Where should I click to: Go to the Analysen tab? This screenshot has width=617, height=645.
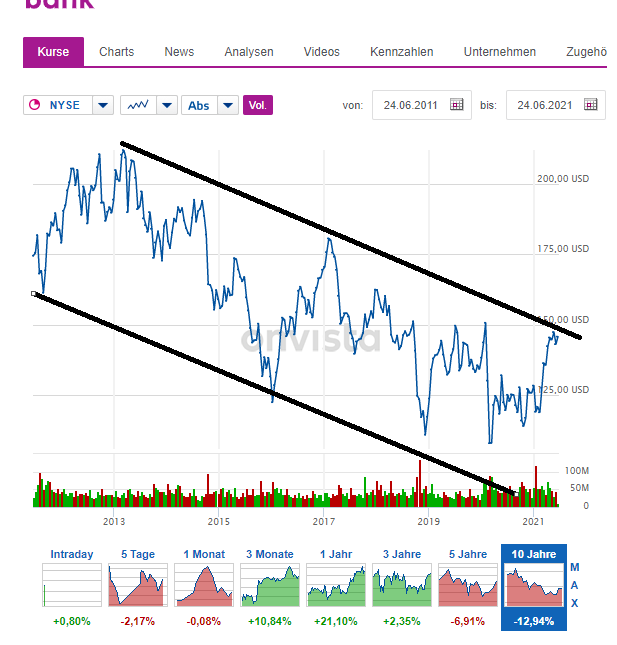[249, 52]
